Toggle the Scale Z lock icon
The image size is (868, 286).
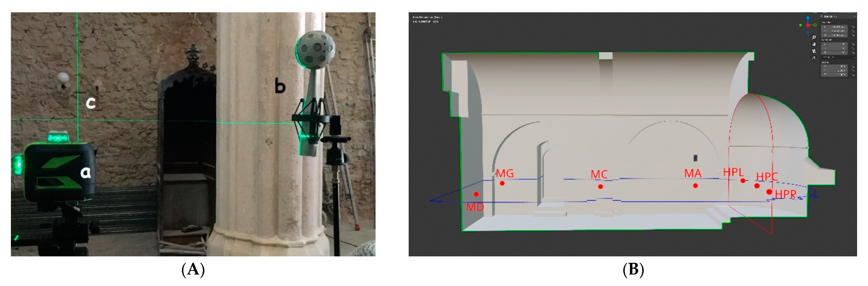pos(853,75)
